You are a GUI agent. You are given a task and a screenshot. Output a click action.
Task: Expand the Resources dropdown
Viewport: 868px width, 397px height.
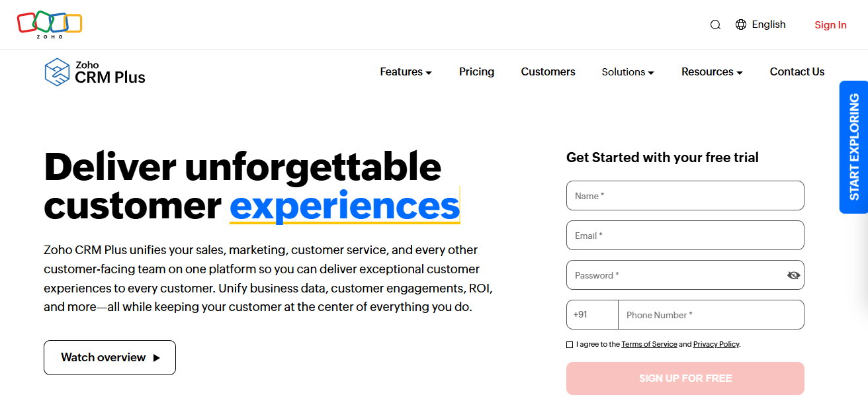tap(711, 71)
